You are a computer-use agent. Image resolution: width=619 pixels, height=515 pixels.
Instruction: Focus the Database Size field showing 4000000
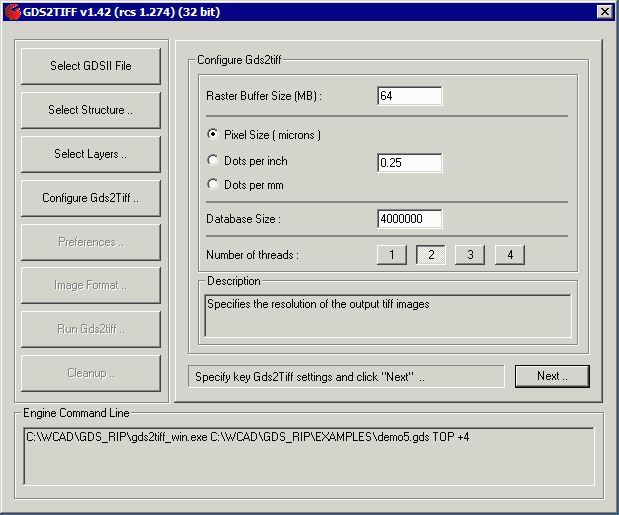pyautogui.click(x=410, y=219)
